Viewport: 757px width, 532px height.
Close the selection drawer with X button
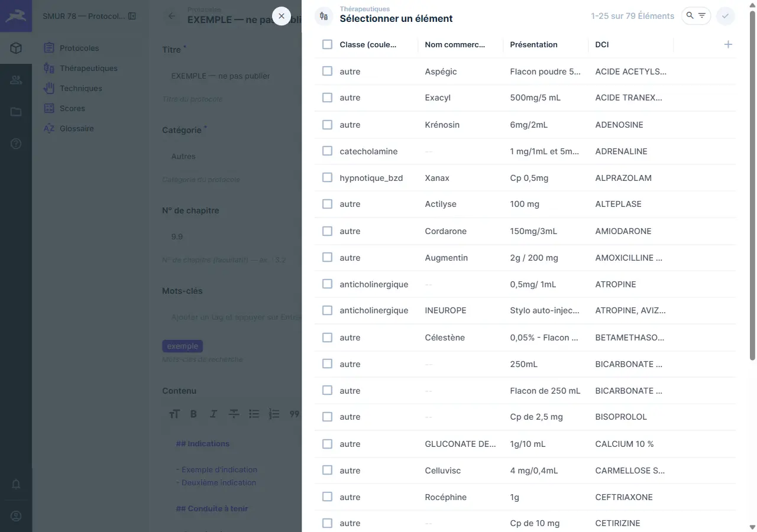coord(282,16)
